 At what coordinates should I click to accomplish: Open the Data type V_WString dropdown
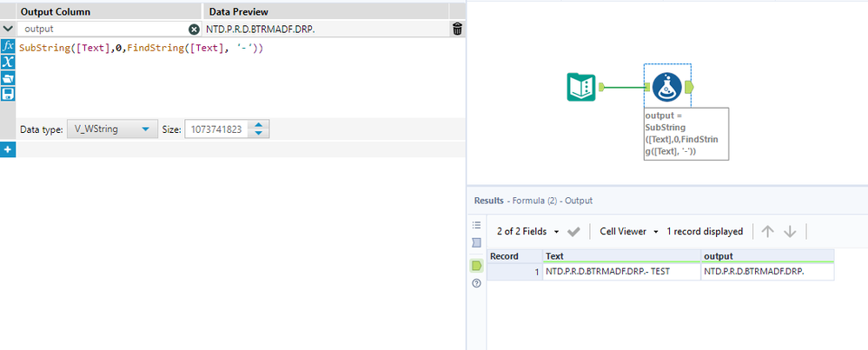click(x=112, y=129)
